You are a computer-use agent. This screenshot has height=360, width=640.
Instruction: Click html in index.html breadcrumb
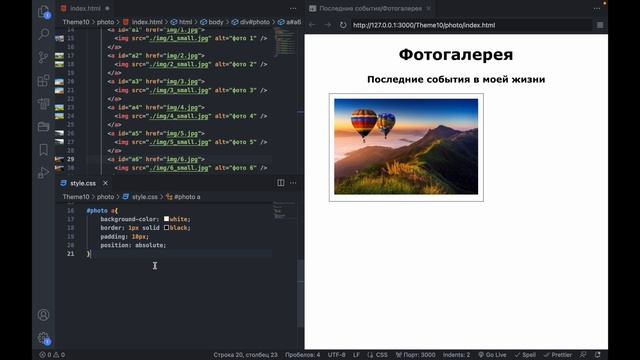(x=185, y=22)
